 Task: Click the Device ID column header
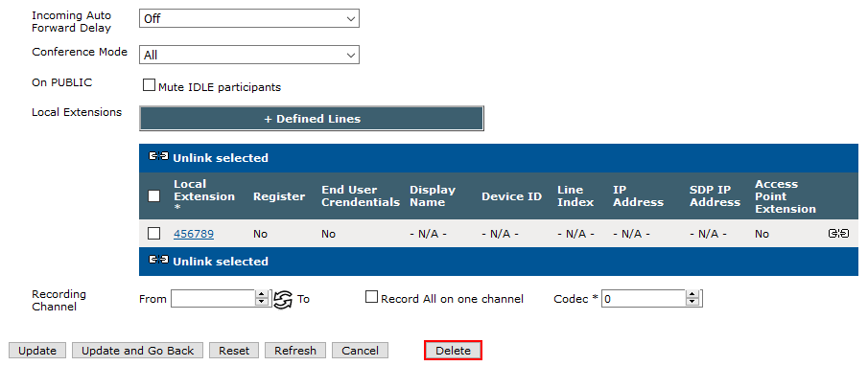click(x=511, y=196)
